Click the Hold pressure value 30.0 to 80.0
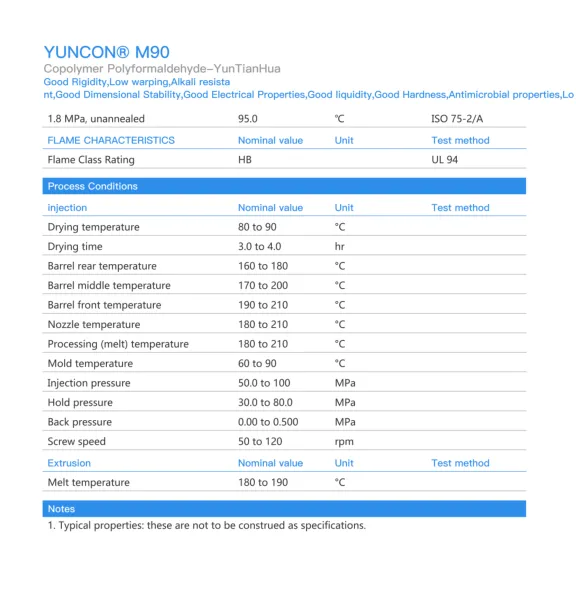Screen dimensions: 576x610 pyautogui.click(x=265, y=402)
